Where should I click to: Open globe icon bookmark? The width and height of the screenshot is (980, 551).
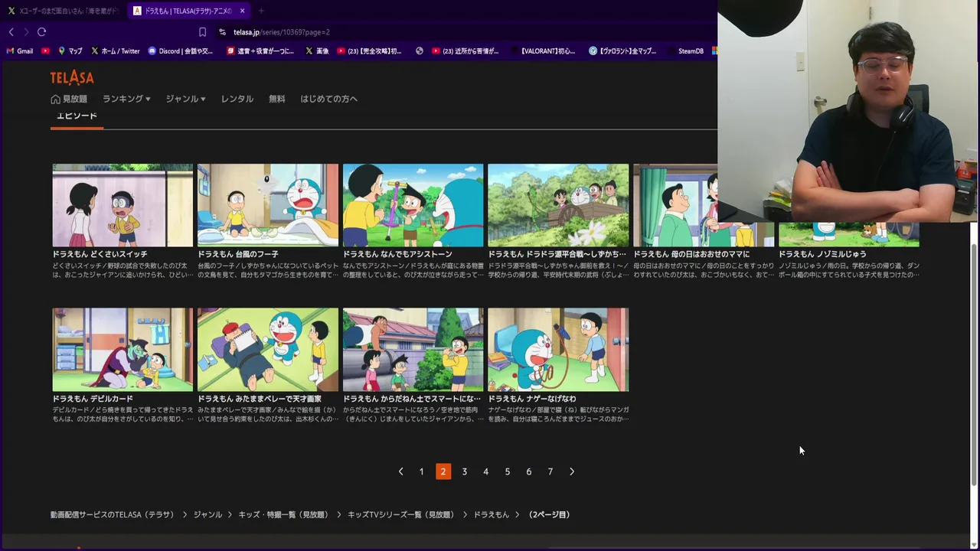(x=420, y=51)
